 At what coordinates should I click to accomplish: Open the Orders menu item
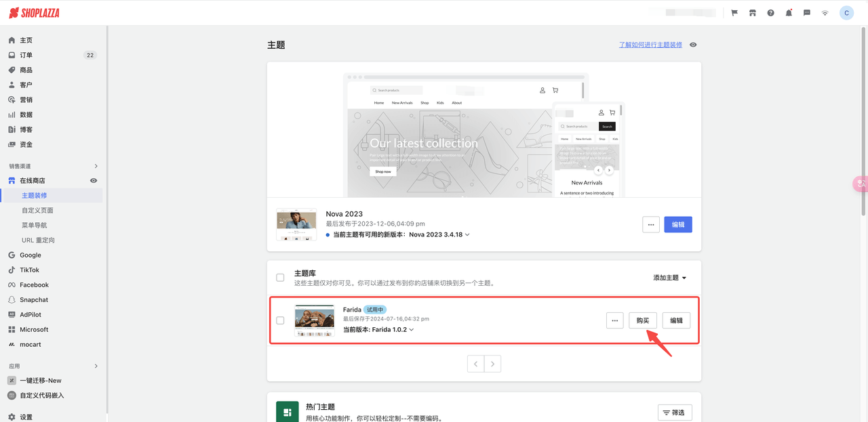pos(26,56)
